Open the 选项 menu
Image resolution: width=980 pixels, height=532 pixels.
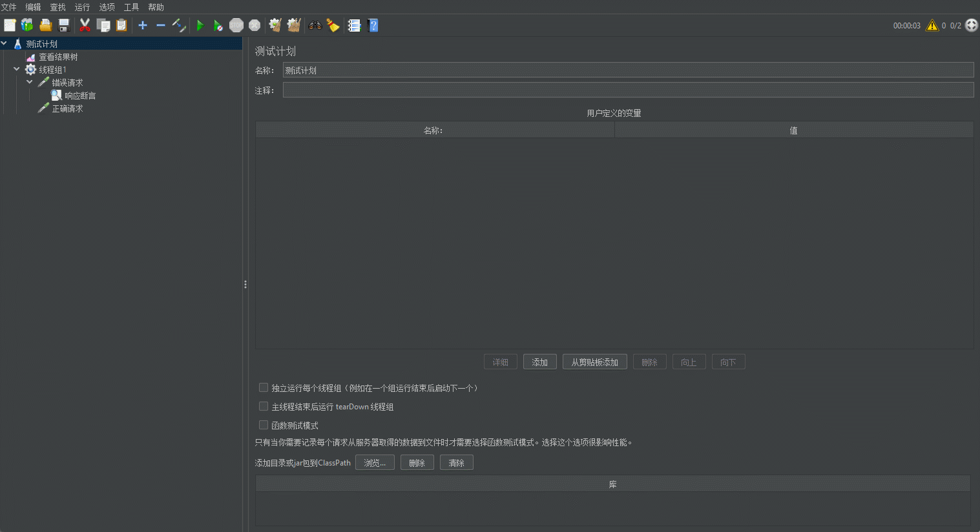[107, 7]
